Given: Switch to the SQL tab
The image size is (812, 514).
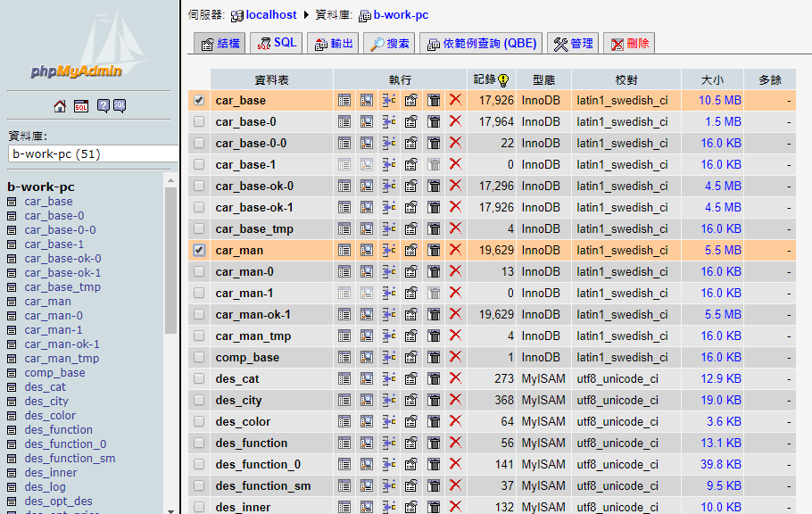Looking at the screenshot, I should point(276,43).
